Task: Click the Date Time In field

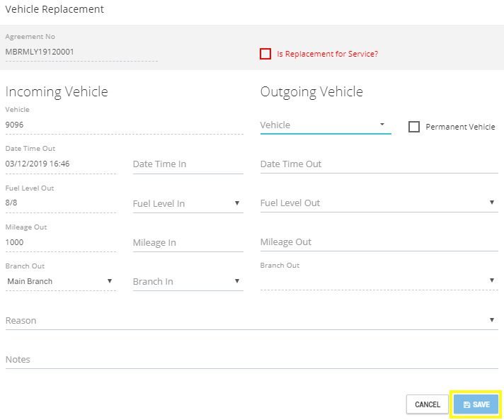Action: pyautogui.click(x=188, y=164)
